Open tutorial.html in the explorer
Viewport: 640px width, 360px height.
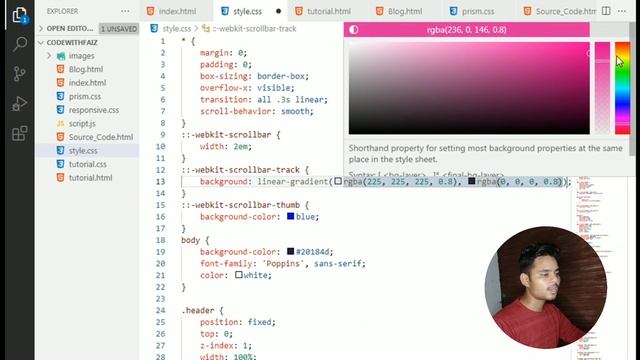(90, 178)
